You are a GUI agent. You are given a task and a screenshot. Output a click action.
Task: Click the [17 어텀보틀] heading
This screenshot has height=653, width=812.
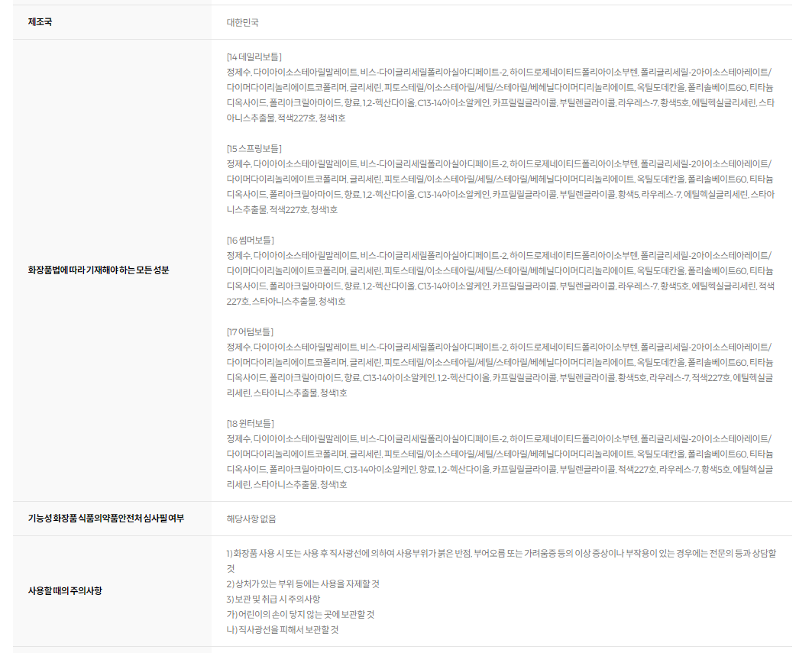pos(250,331)
